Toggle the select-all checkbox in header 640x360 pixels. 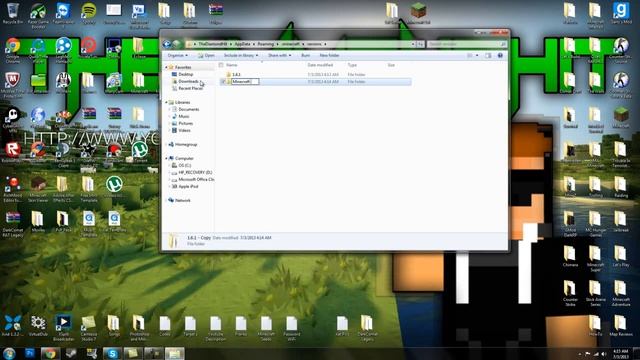pos(221,65)
